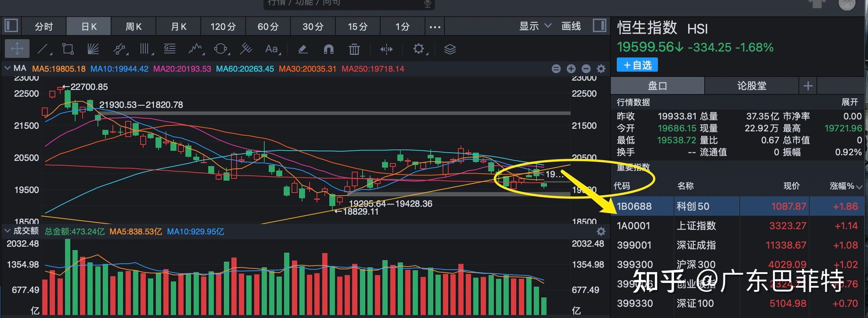868x318 pixels.
Task: Click the 名称 column header
Action: click(685, 186)
